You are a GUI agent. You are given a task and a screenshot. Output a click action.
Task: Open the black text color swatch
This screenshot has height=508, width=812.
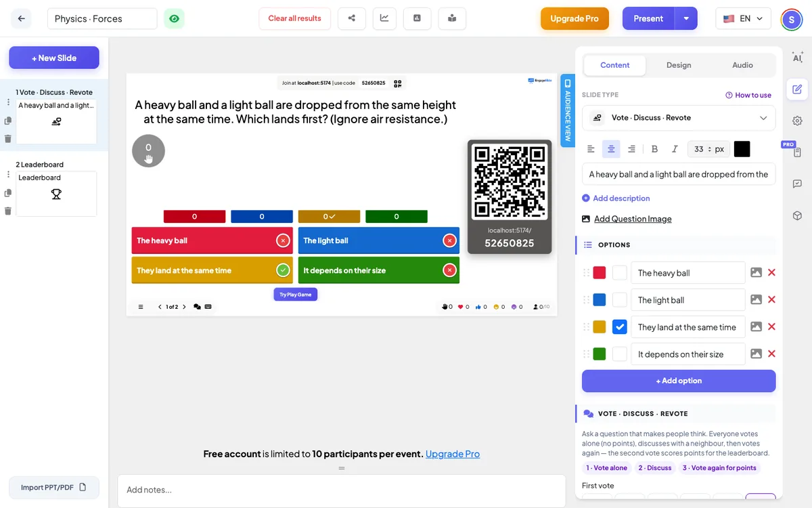point(742,149)
